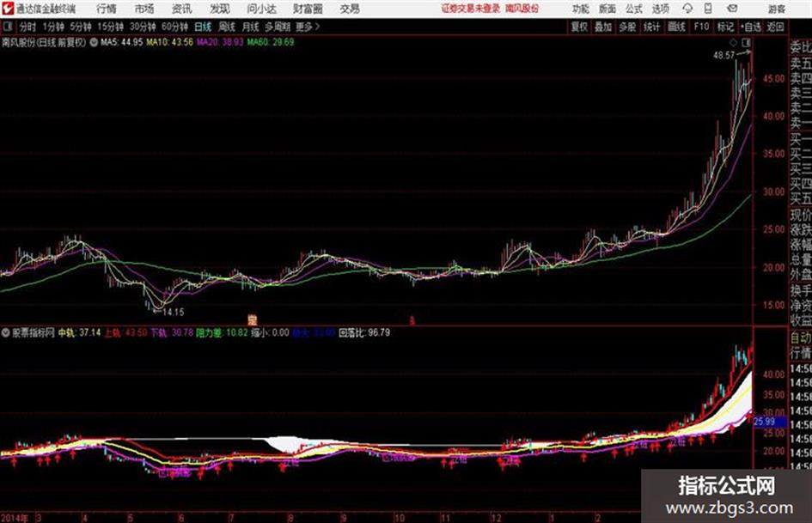Click the 返回 back button

(x=776, y=27)
